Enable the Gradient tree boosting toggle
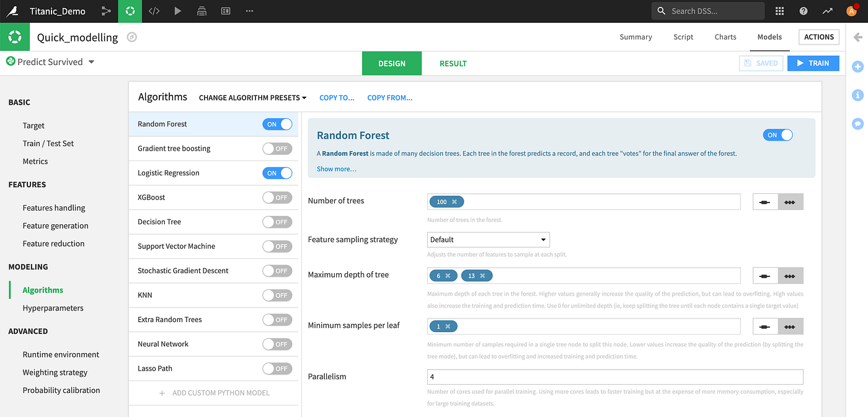 (277, 149)
